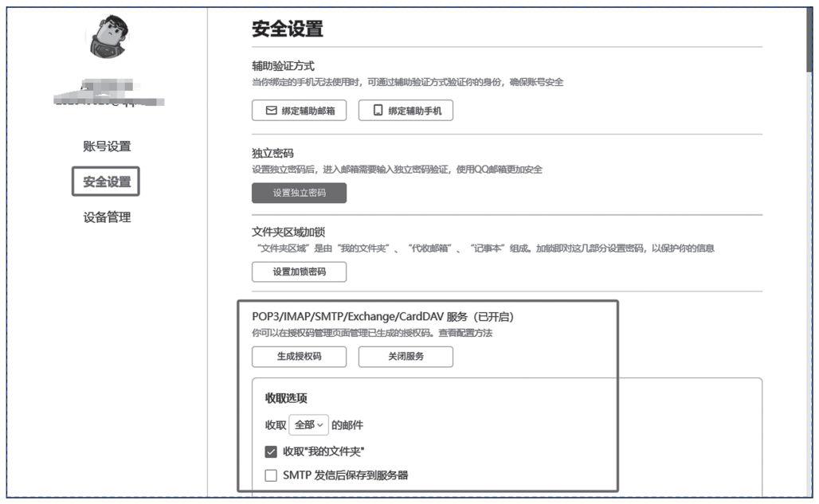Select the highlighted 安全设置 sidebar item
The height and width of the screenshot is (504, 819).
coord(107,182)
